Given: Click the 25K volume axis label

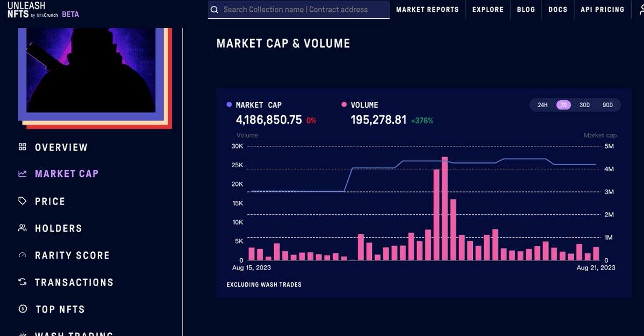Looking at the screenshot, I should 237,165.
